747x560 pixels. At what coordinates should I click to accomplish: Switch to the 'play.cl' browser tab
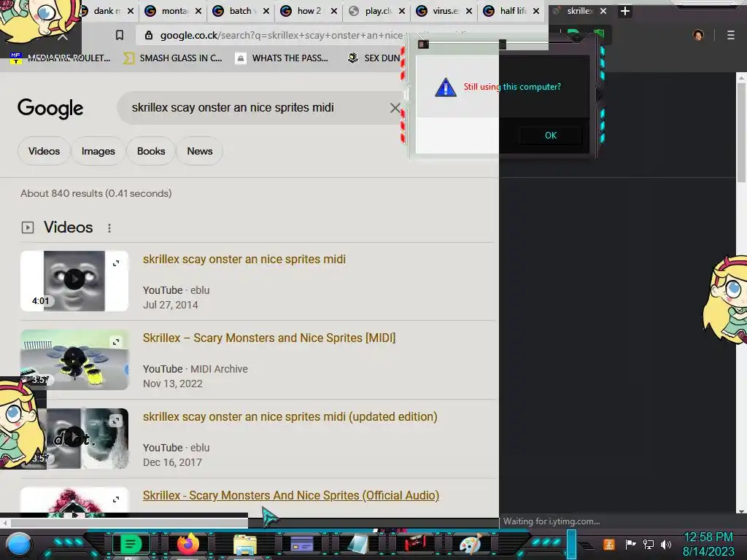pos(376,11)
